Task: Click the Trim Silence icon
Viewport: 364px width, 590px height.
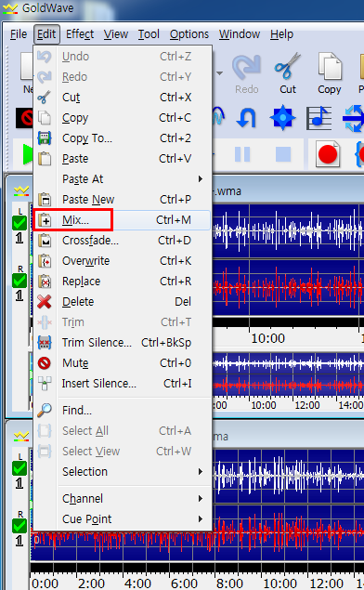Action: pos(45,343)
